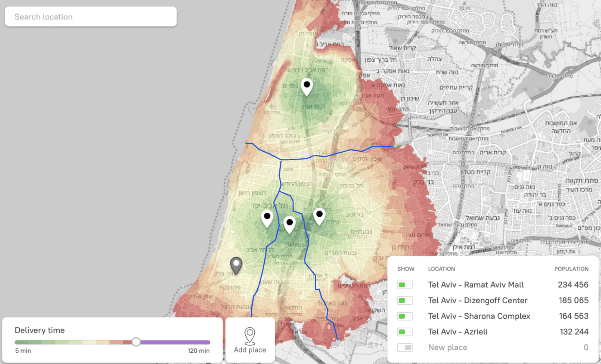Screen dimensions: 601x364
Task: Toggle visibility of Tel Aviv - Azrieli
Action: tap(404, 332)
